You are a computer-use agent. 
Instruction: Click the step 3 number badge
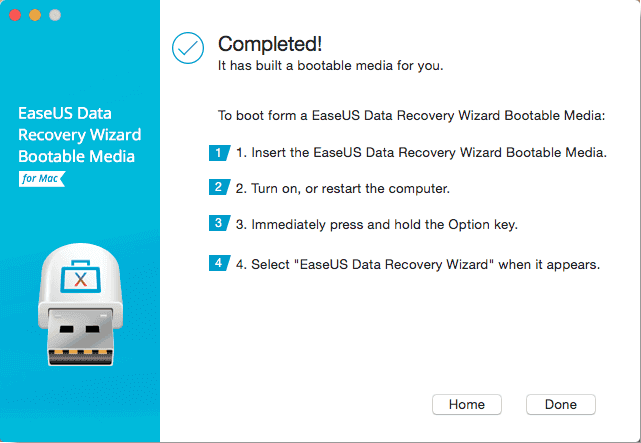219,223
